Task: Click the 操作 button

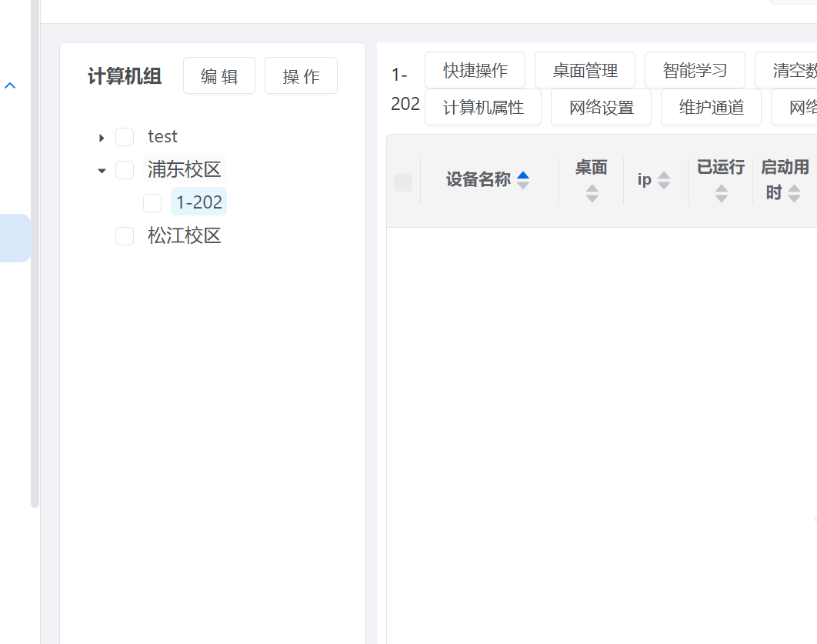Action: (x=301, y=76)
